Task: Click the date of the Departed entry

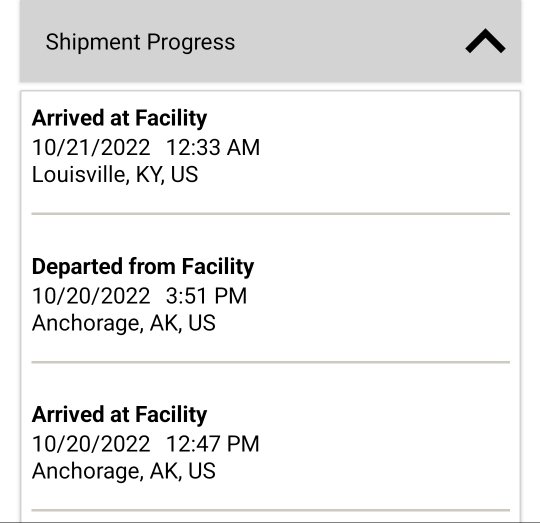Action: 91,296
